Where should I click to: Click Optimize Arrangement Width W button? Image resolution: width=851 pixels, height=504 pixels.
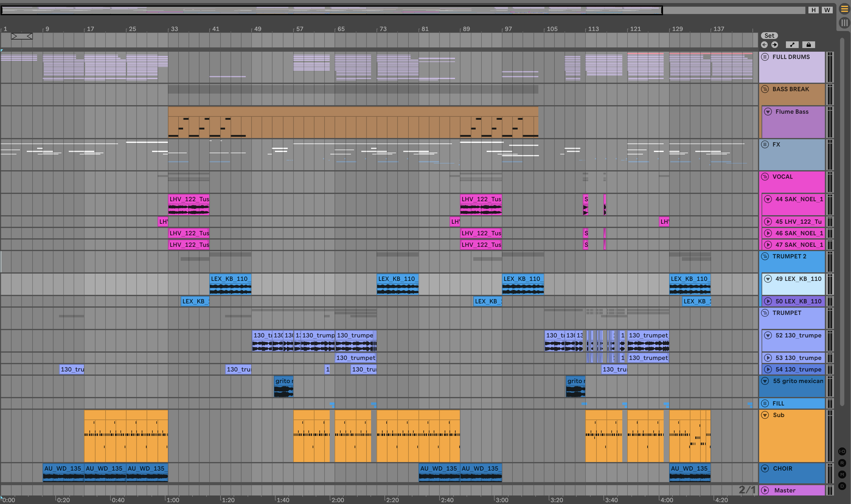click(827, 10)
